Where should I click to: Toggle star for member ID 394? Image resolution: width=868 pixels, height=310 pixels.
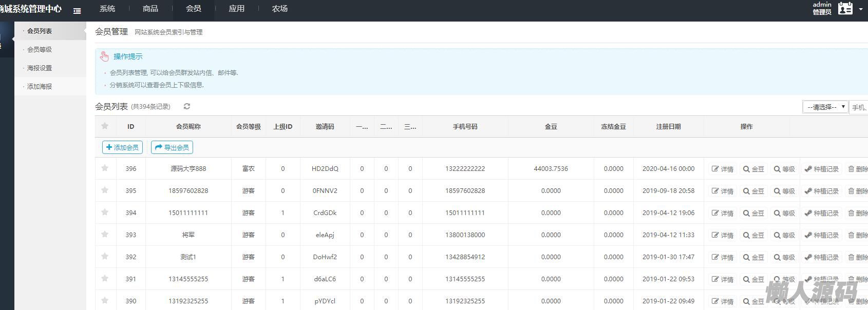click(105, 212)
